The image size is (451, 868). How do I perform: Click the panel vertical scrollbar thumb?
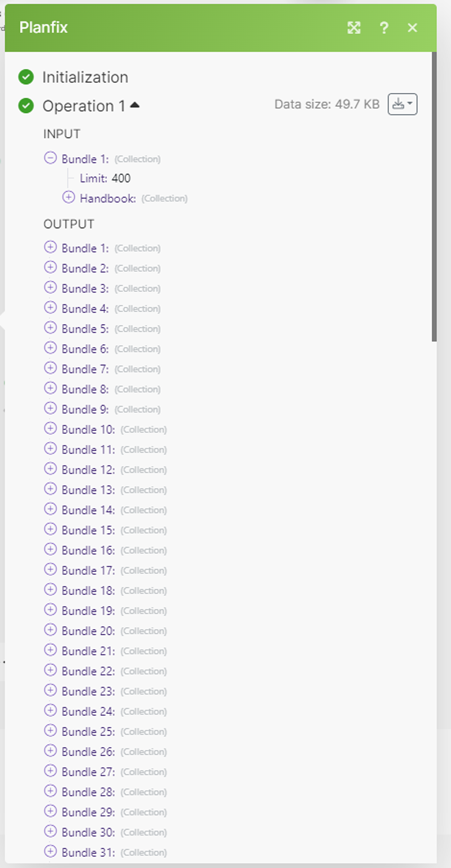[434, 197]
